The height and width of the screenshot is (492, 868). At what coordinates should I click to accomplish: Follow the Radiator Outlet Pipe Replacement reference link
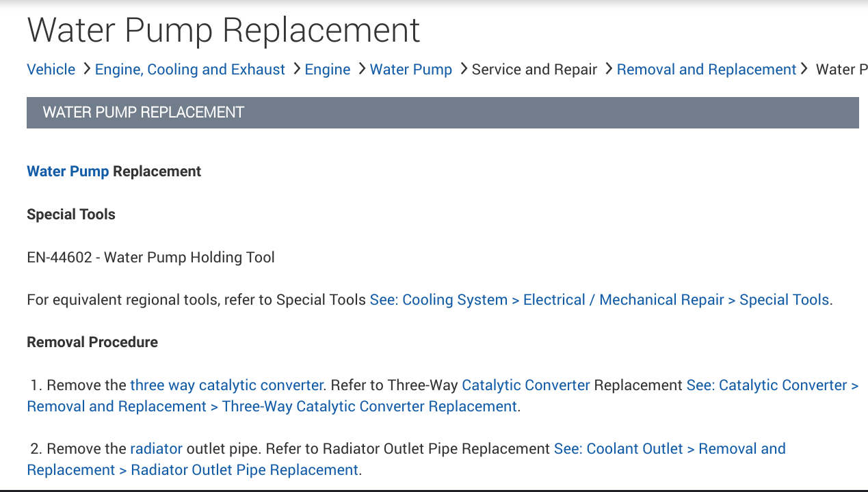coord(244,470)
